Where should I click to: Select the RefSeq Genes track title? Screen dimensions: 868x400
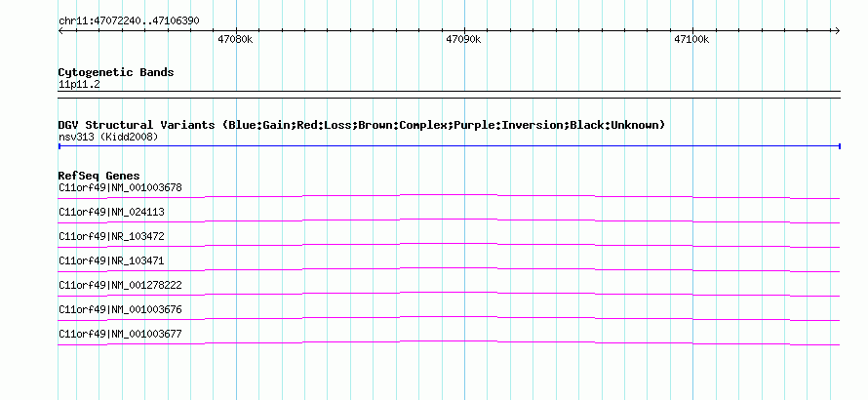99,176
